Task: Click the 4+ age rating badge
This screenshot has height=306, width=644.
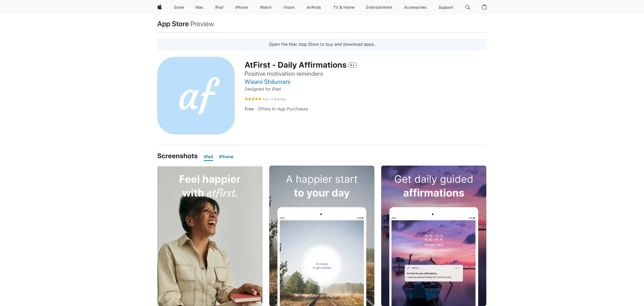Action: pos(352,65)
